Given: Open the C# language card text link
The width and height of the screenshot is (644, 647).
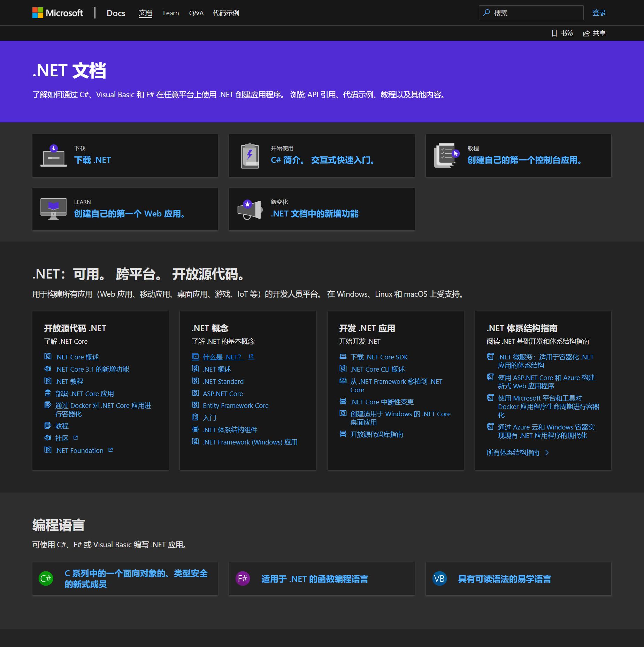Looking at the screenshot, I should [x=136, y=579].
